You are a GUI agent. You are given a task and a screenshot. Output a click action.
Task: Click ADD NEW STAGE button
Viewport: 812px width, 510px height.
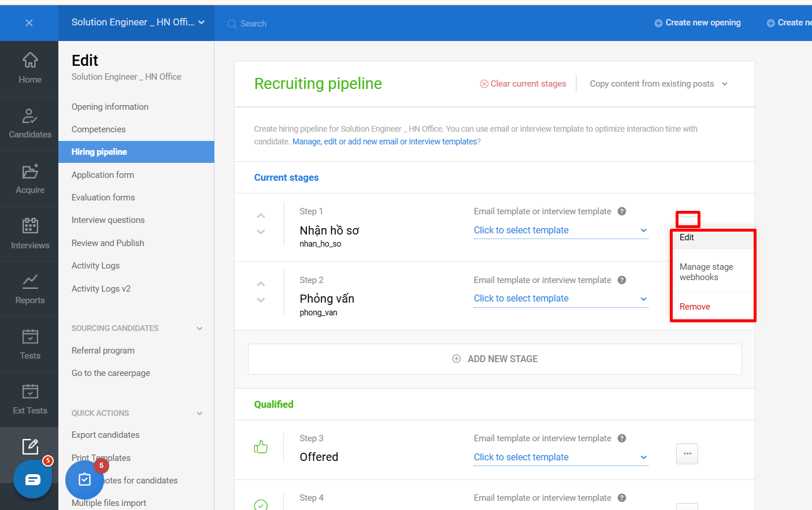tap(495, 359)
